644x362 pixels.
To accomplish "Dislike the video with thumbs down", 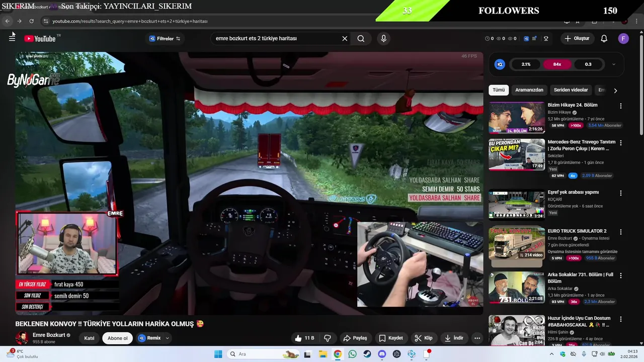I will click(328, 338).
